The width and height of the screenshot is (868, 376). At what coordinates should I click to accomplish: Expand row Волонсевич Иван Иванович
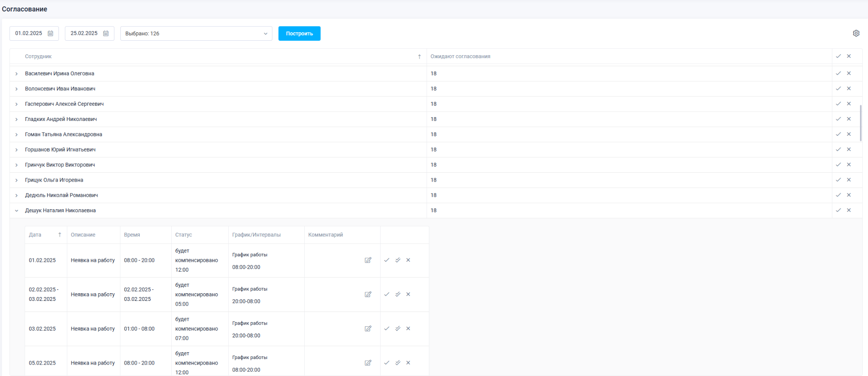point(17,89)
